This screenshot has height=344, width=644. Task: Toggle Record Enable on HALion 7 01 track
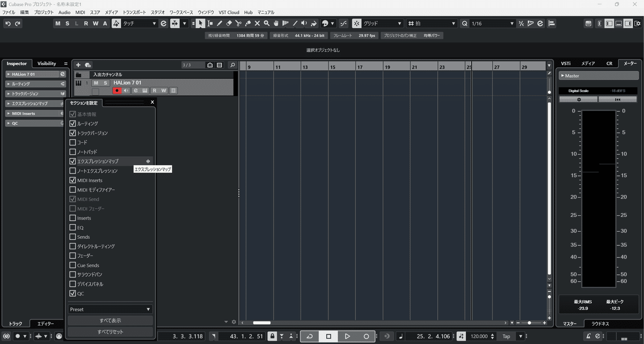click(116, 91)
